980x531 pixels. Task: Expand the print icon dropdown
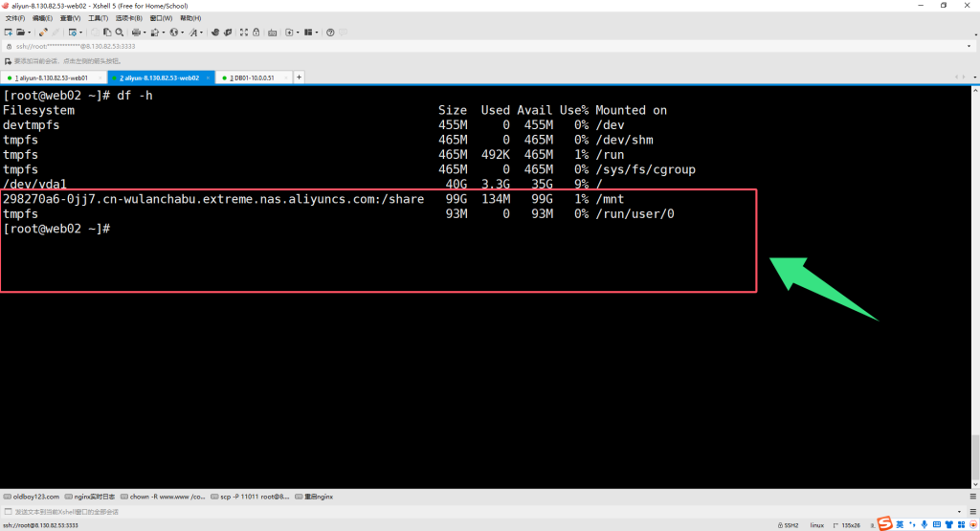point(146,32)
